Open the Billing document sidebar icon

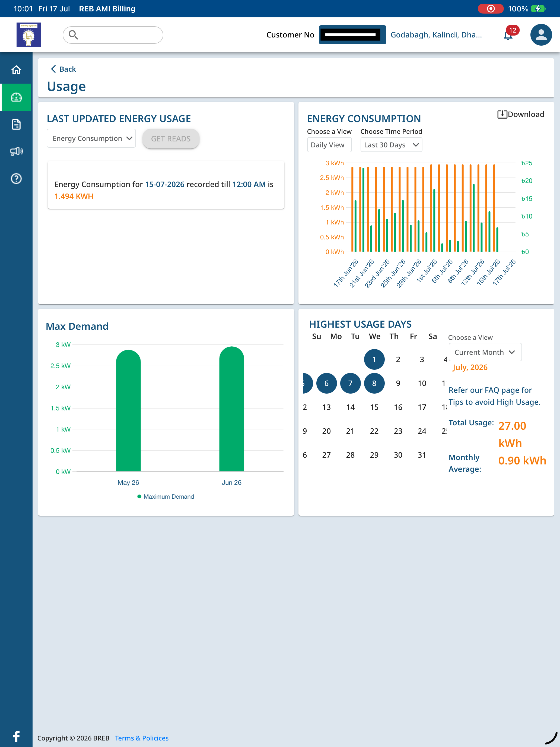click(x=16, y=124)
